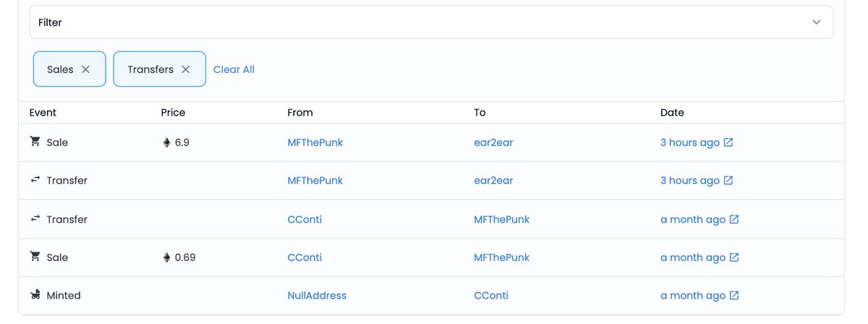
Task: Open the Filter combo box
Action: point(431,22)
